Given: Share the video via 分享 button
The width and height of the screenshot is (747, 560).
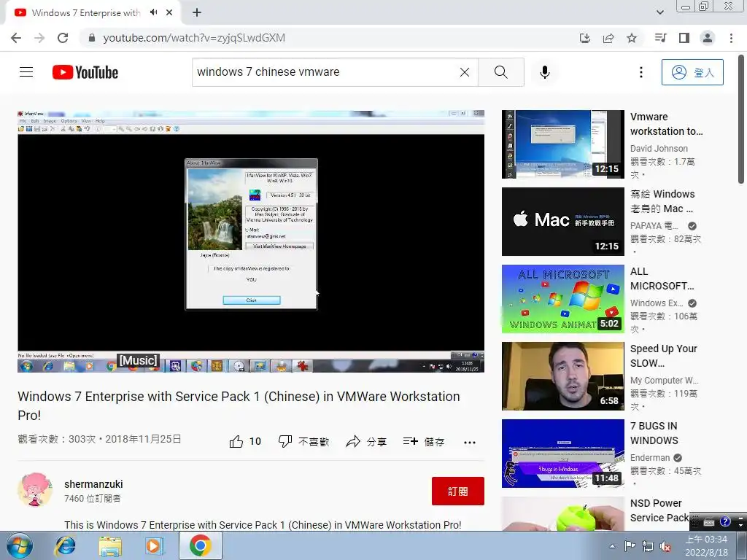Looking at the screenshot, I should (366, 441).
